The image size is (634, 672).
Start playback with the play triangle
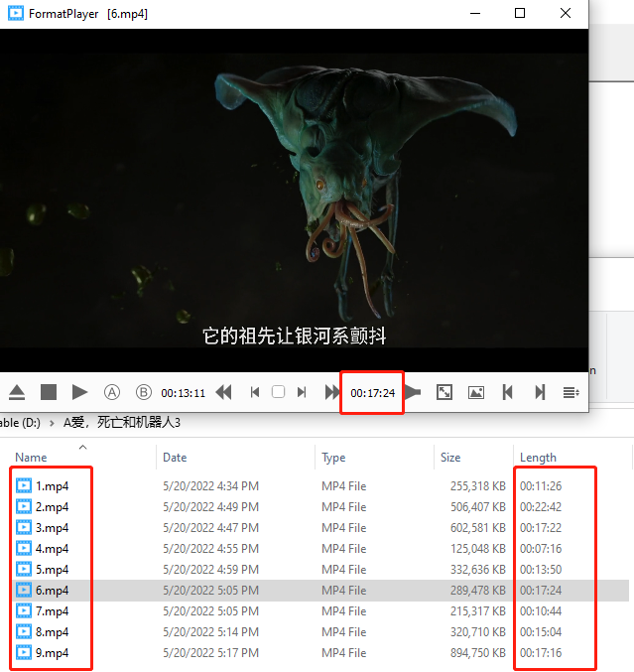point(79,392)
